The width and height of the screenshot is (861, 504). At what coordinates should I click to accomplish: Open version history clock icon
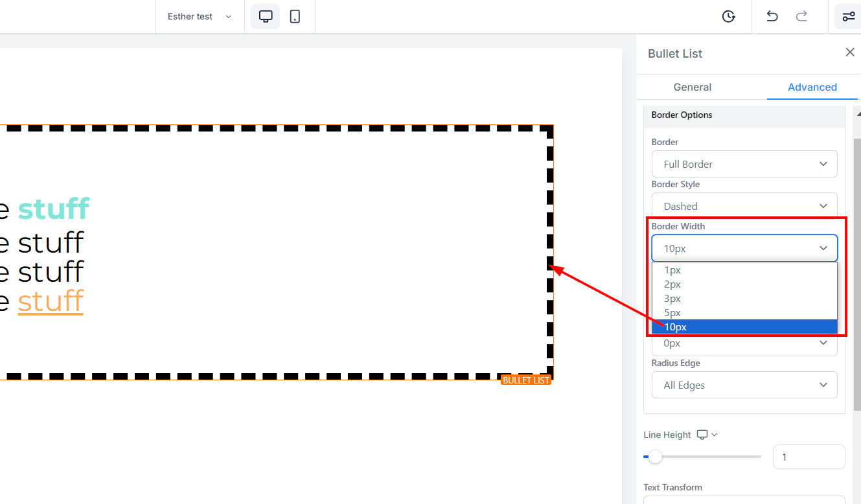(729, 17)
